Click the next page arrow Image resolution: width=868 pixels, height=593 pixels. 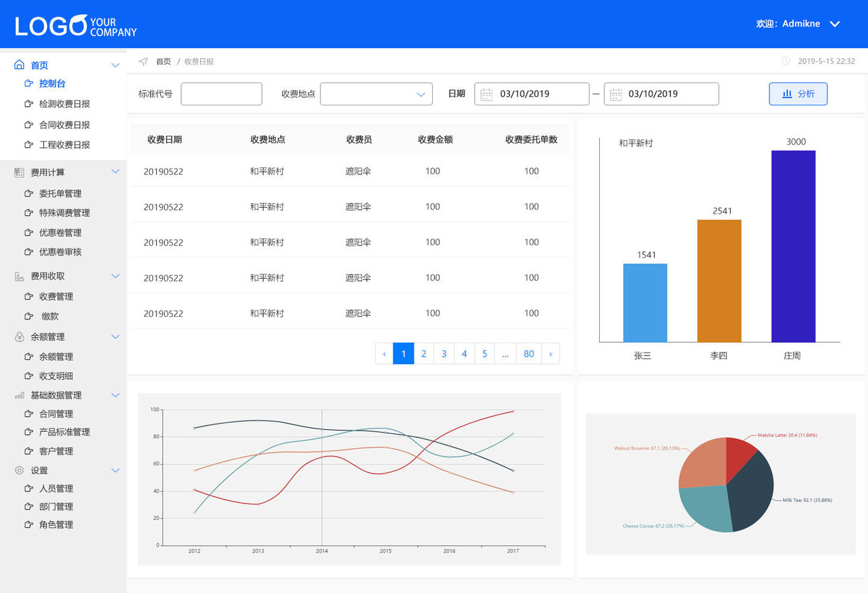click(x=550, y=354)
